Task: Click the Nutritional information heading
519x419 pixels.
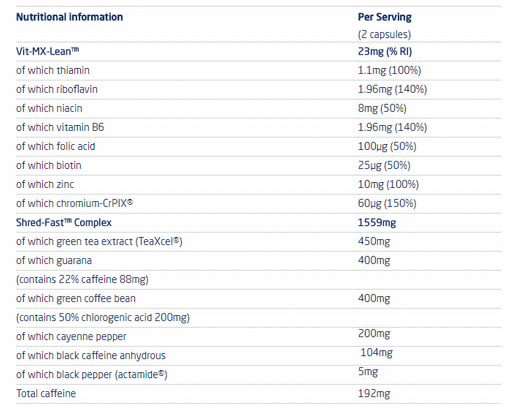Action: click(69, 17)
